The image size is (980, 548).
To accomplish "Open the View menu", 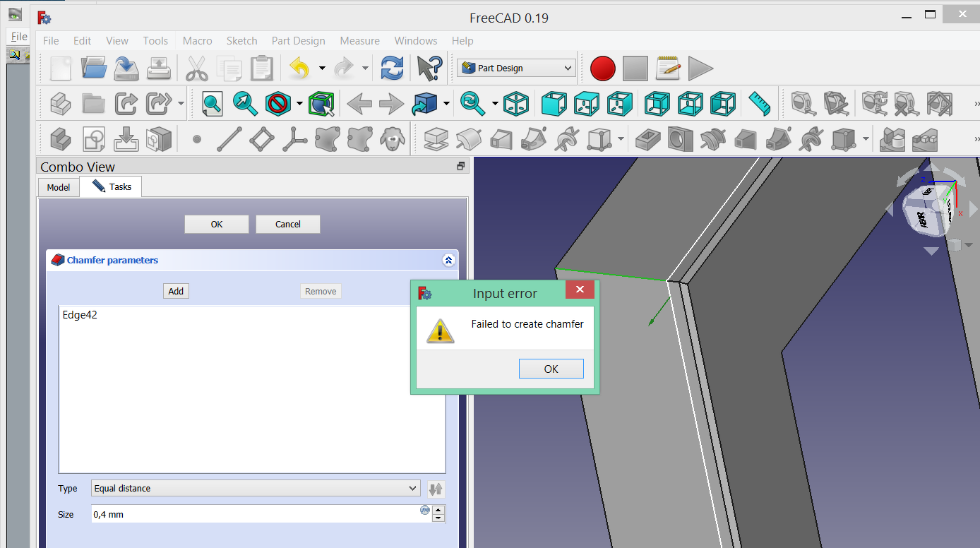I will point(117,41).
